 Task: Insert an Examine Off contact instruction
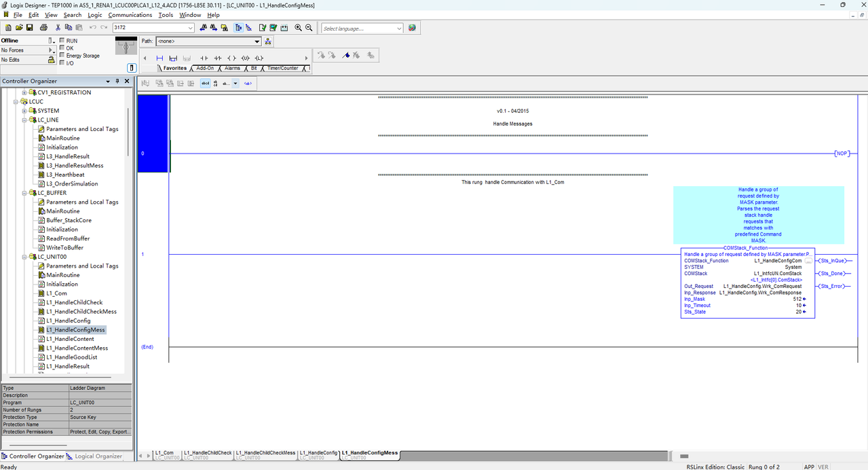click(218, 58)
